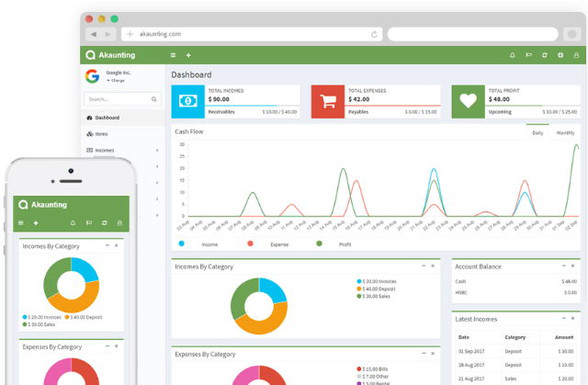Click the browser forward button
588x385 pixels.
tap(108, 34)
